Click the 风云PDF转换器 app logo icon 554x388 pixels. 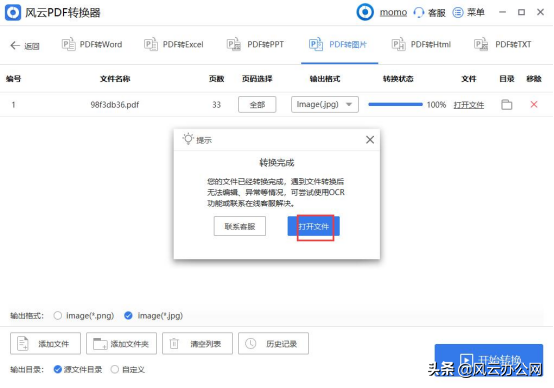tap(13, 13)
